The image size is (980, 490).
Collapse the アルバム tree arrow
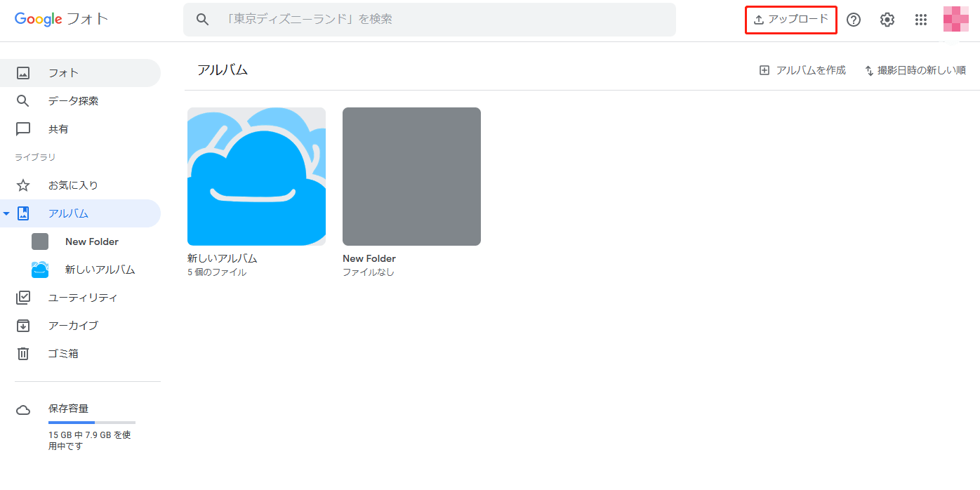(x=6, y=213)
